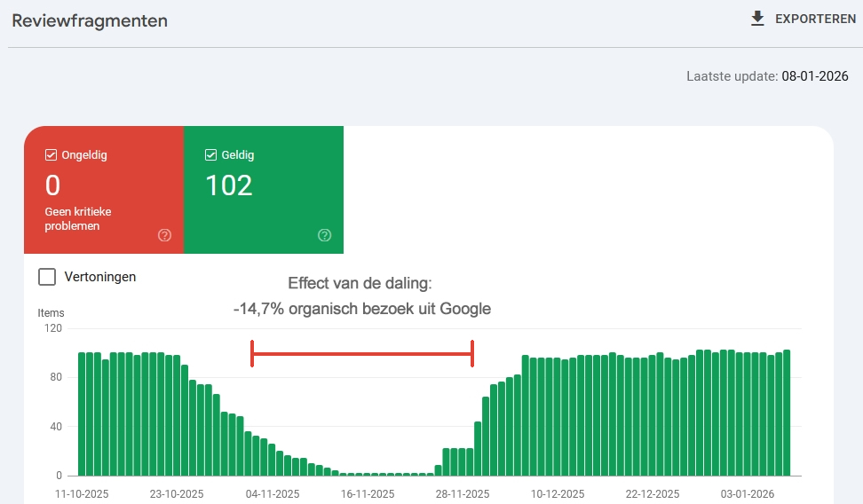
Task: Open help icon in the Ongeldig tile
Action: click(x=164, y=235)
